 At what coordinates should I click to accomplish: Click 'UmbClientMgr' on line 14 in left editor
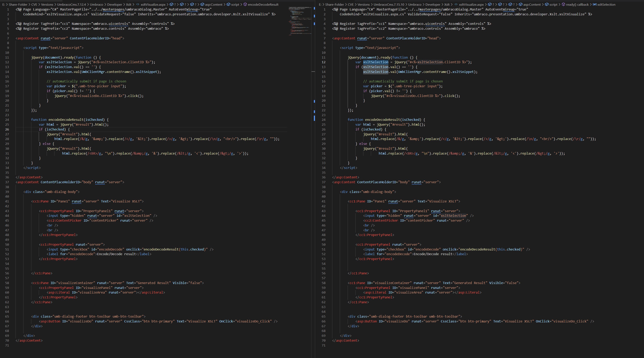click(x=93, y=72)
